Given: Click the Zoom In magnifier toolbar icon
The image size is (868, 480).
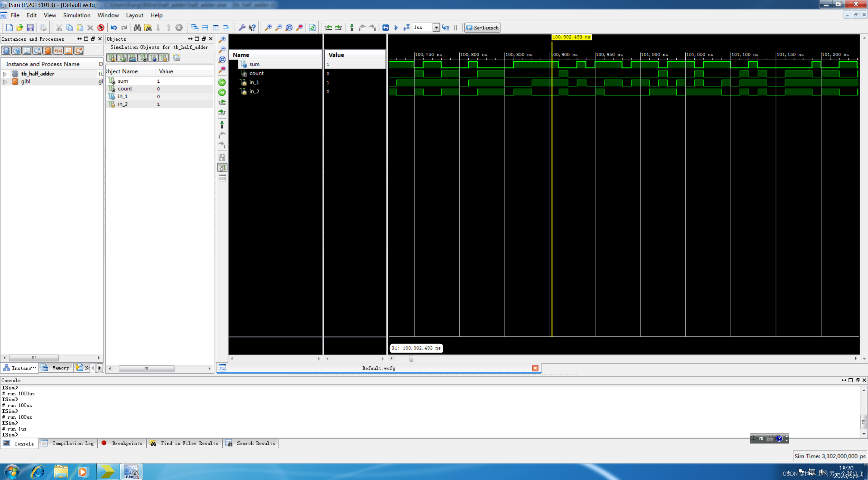Looking at the screenshot, I should click(268, 28).
